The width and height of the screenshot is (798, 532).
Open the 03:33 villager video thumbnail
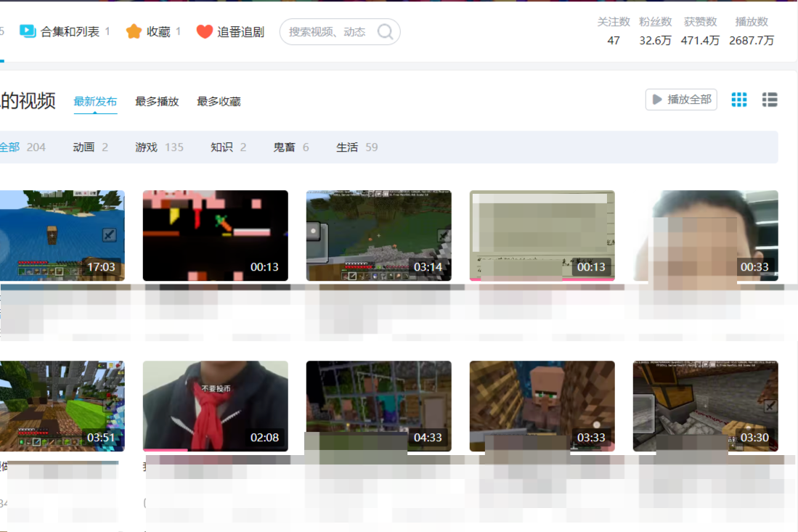tap(542, 406)
